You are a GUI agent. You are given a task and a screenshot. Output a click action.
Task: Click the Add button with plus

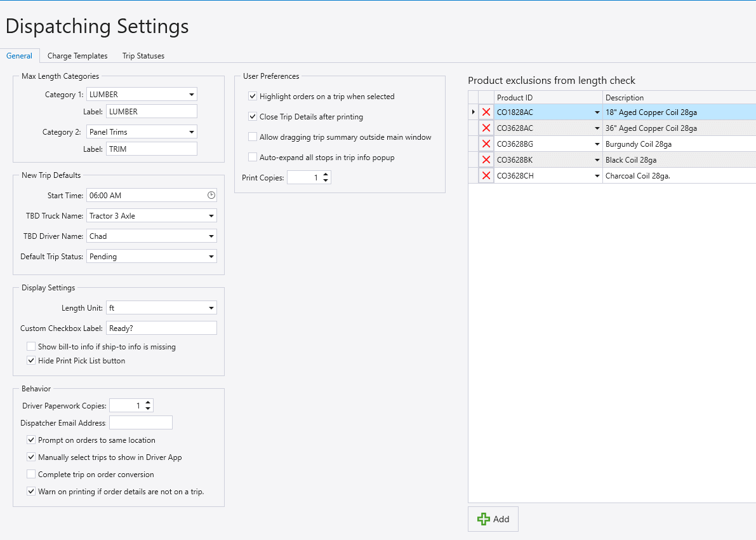click(493, 519)
